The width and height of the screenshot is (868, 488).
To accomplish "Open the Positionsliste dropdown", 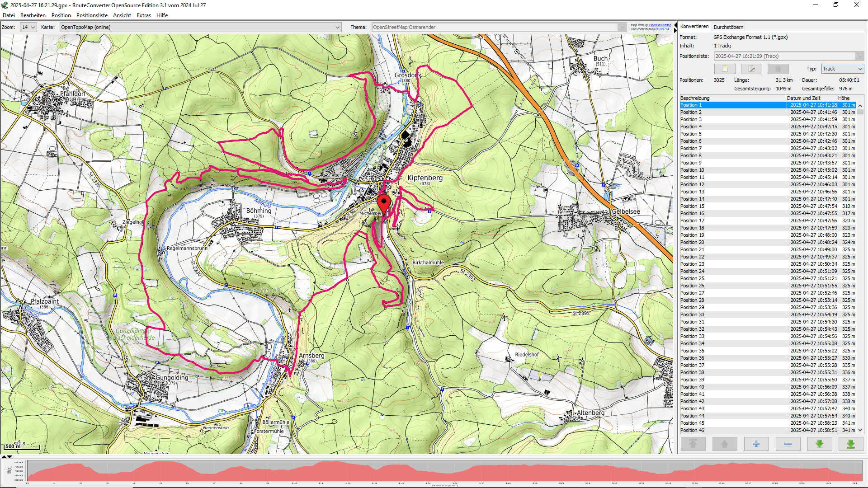I will 789,56.
